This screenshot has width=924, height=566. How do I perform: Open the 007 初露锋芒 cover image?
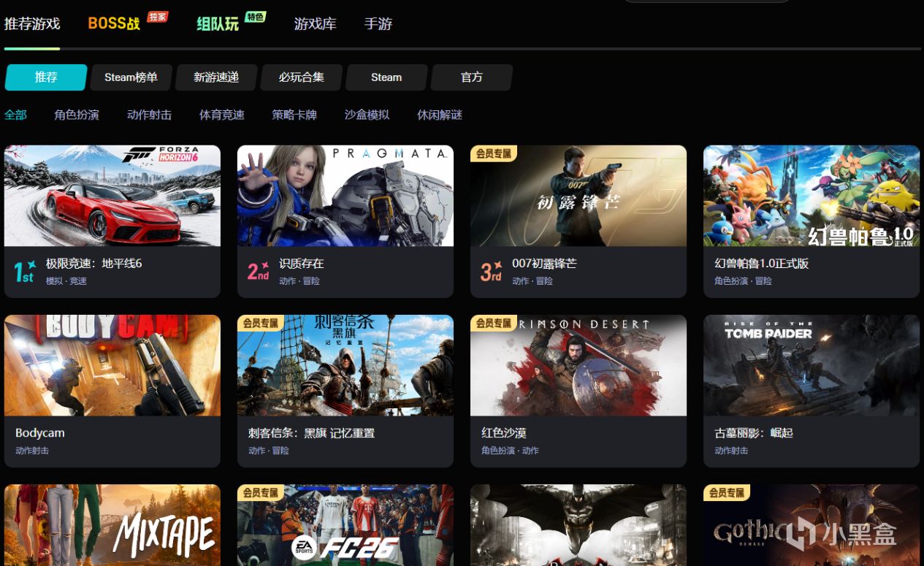pyautogui.click(x=579, y=196)
